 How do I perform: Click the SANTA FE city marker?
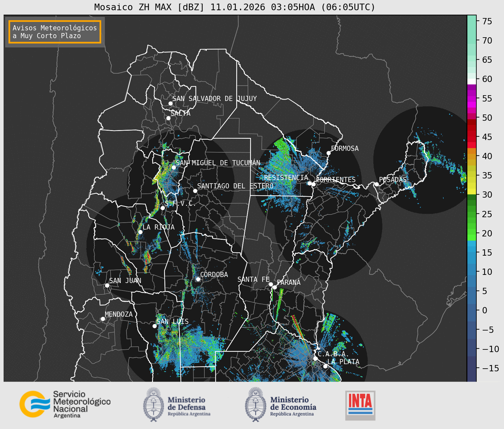[271, 284]
